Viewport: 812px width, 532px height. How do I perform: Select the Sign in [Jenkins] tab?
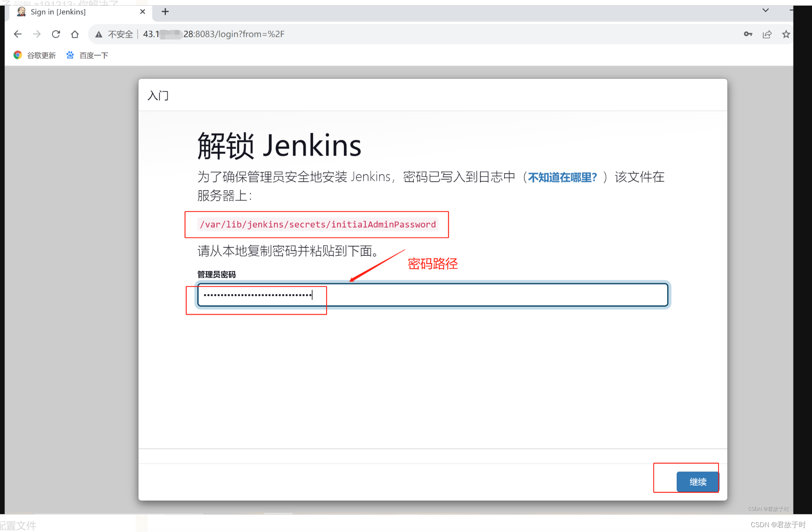[x=81, y=12]
